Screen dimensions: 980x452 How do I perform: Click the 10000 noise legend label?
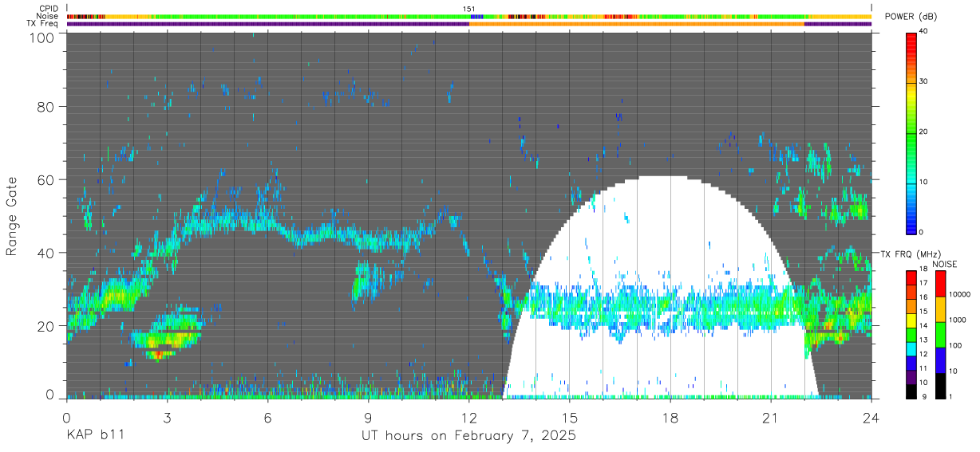point(959,295)
